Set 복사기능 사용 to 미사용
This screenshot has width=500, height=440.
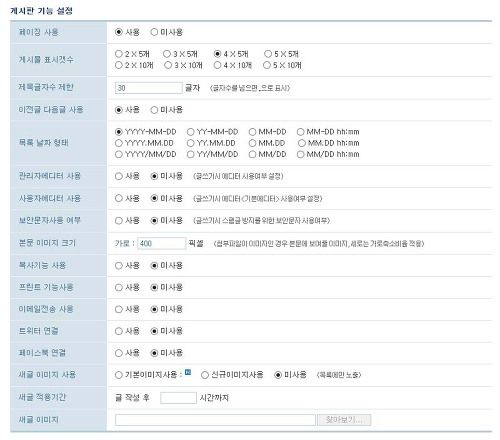tap(154, 266)
